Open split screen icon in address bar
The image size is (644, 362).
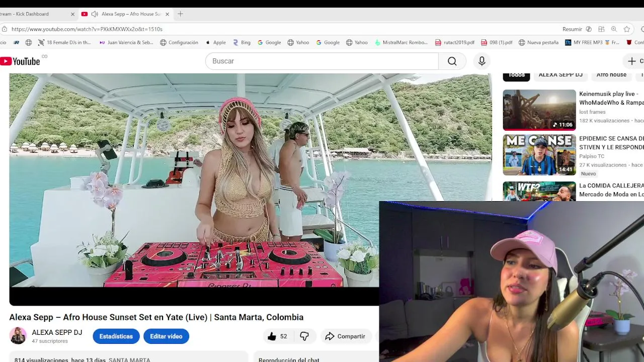(x=601, y=29)
